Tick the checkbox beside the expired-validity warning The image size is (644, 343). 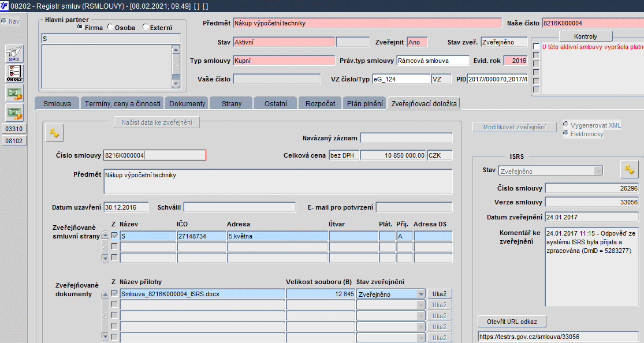(536, 46)
